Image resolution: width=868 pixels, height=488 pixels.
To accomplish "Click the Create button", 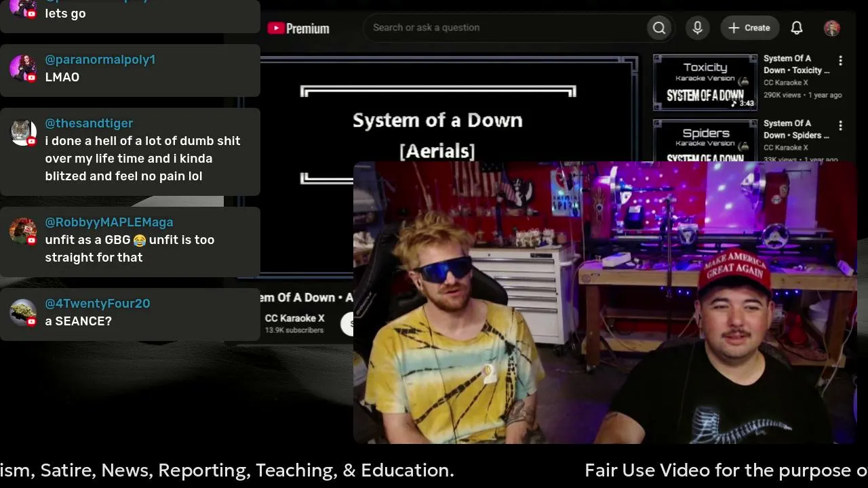I will click(x=749, y=28).
